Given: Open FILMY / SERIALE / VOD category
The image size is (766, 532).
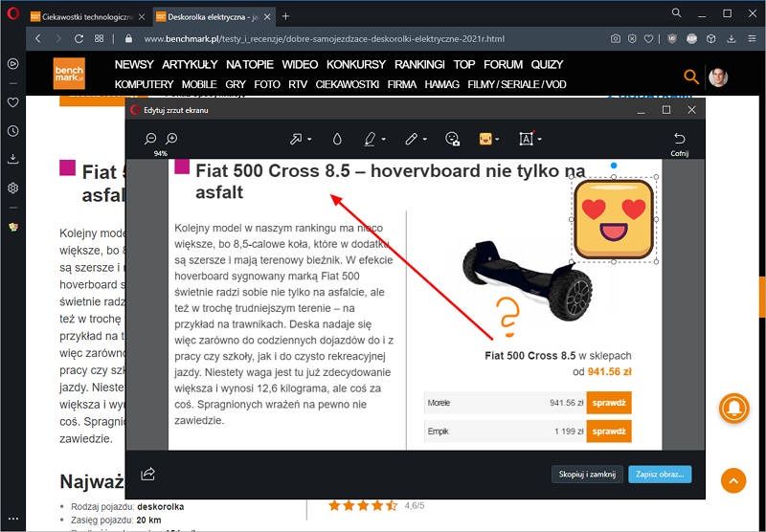Looking at the screenshot, I should (x=516, y=84).
